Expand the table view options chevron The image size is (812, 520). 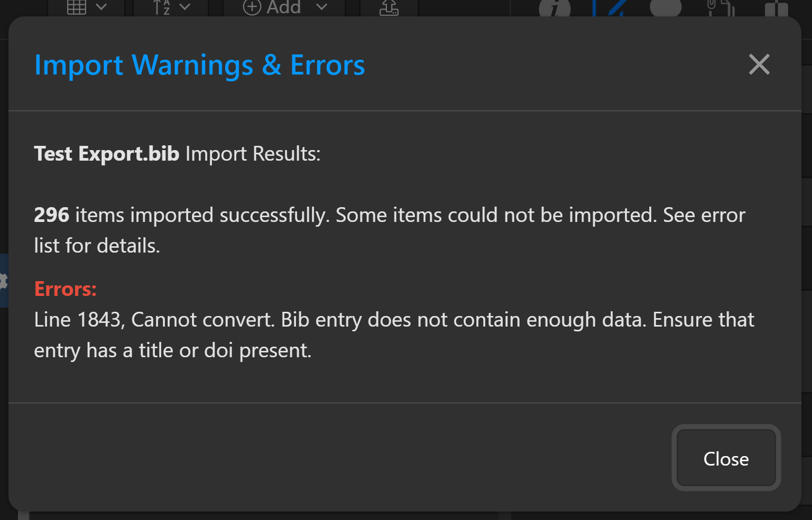click(101, 7)
